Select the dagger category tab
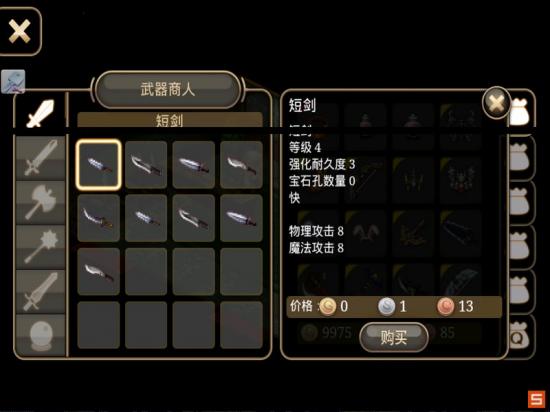Image resolution: width=550 pixels, height=412 pixels. click(x=40, y=113)
